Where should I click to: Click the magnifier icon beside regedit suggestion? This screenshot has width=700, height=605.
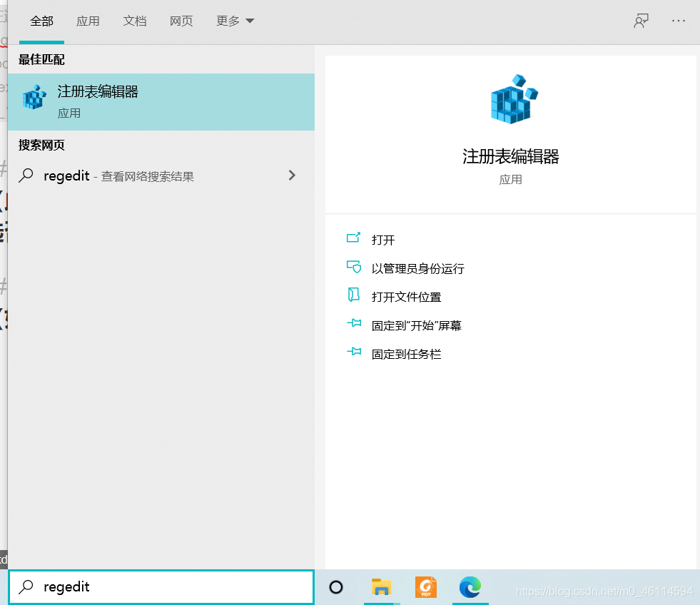[26, 176]
